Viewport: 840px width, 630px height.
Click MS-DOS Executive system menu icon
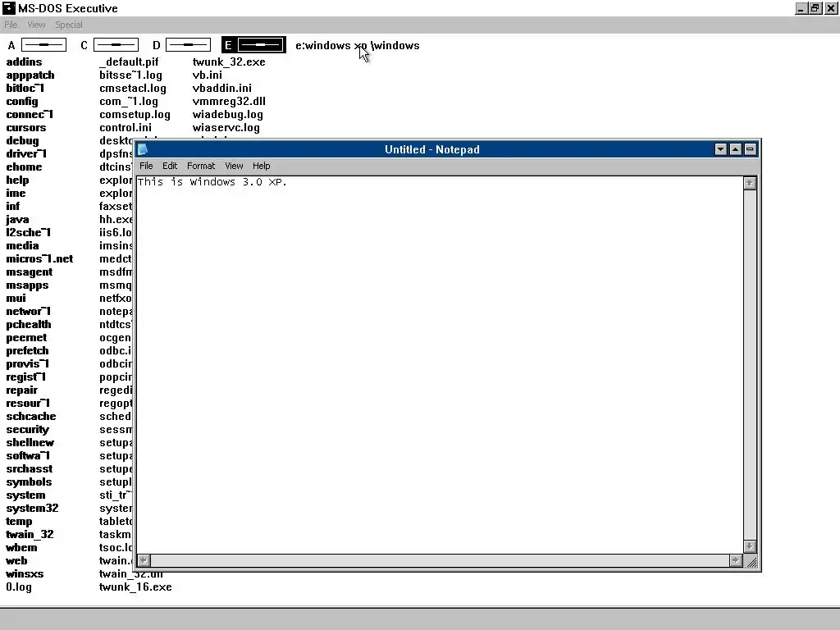click(8, 8)
